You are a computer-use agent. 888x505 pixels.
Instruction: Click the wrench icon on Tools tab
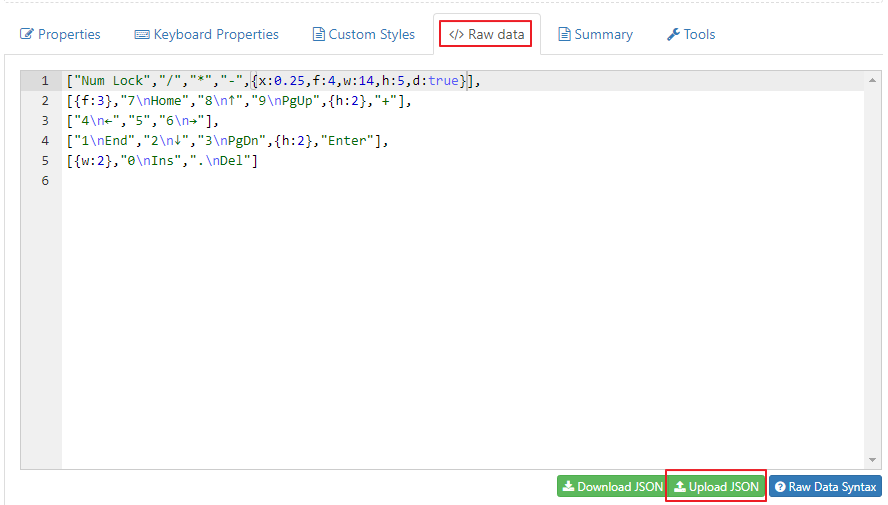[673, 34]
